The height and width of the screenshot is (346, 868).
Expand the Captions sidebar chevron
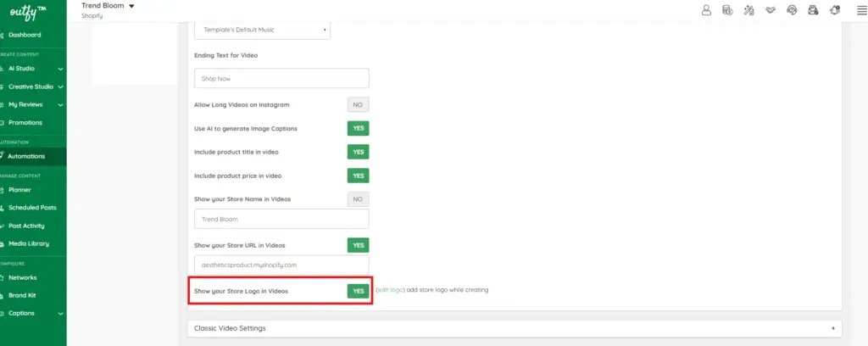tap(60, 314)
